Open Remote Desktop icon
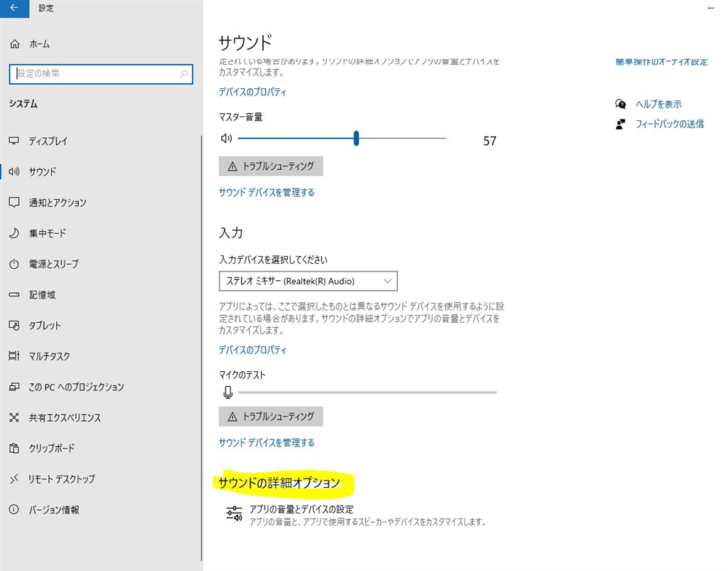This screenshot has width=728, height=571. coord(14,479)
